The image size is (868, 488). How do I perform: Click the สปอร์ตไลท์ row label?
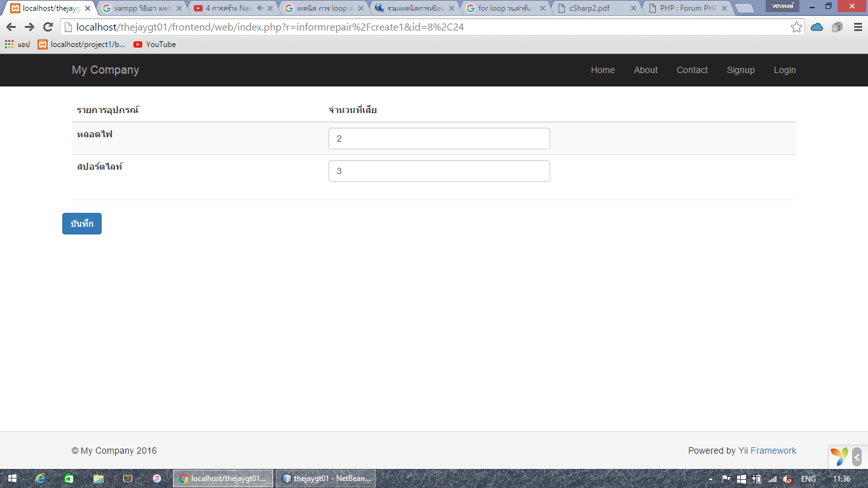coord(100,166)
